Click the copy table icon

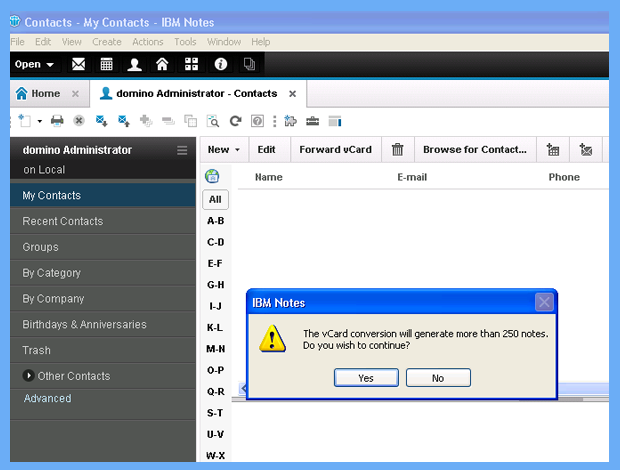click(x=191, y=121)
